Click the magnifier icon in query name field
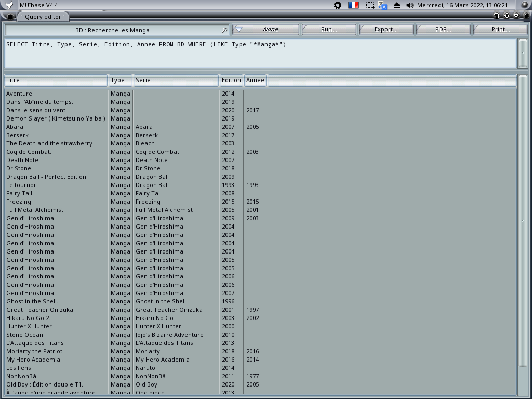Viewport: 532px width, 399px height. [224, 30]
